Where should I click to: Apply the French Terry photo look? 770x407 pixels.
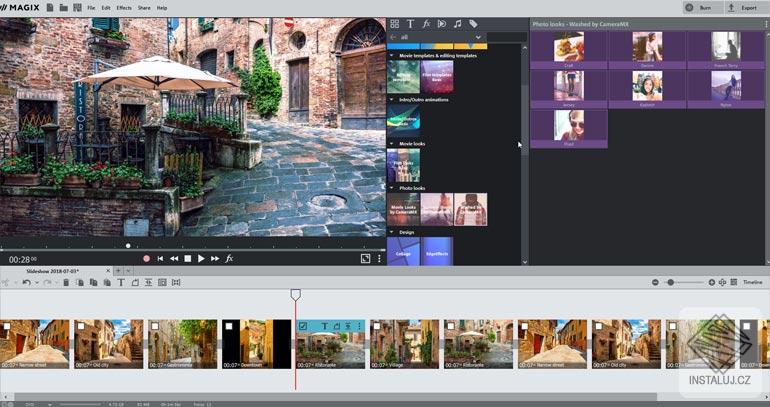click(x=726, y=50)
